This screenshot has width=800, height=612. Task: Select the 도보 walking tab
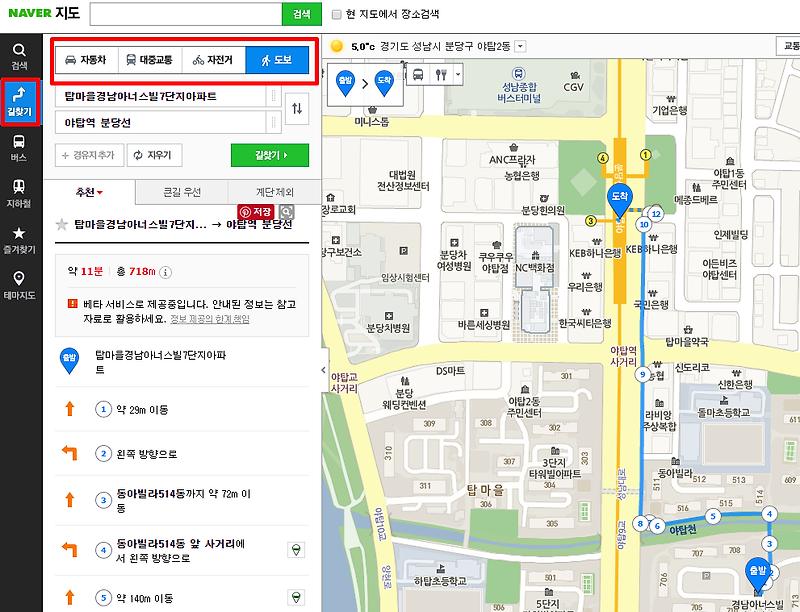(x=277, y=60)
